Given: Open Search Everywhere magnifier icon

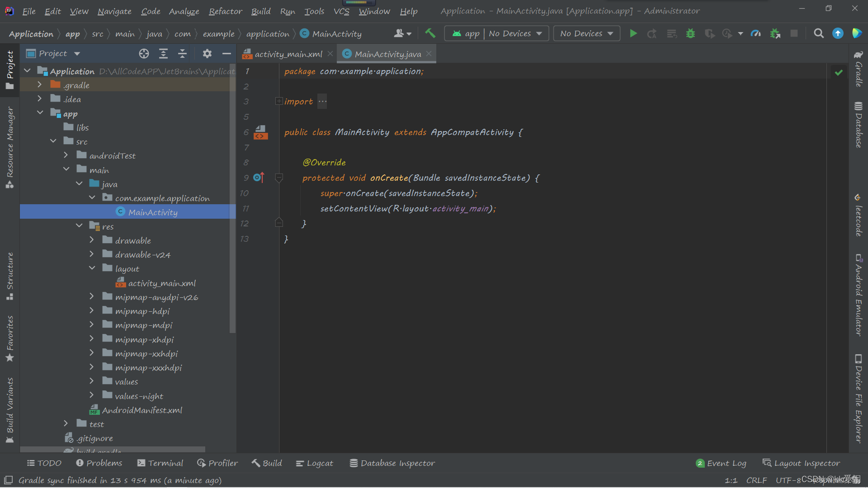Looking at the screenshot, I should (x=819, y=33).
